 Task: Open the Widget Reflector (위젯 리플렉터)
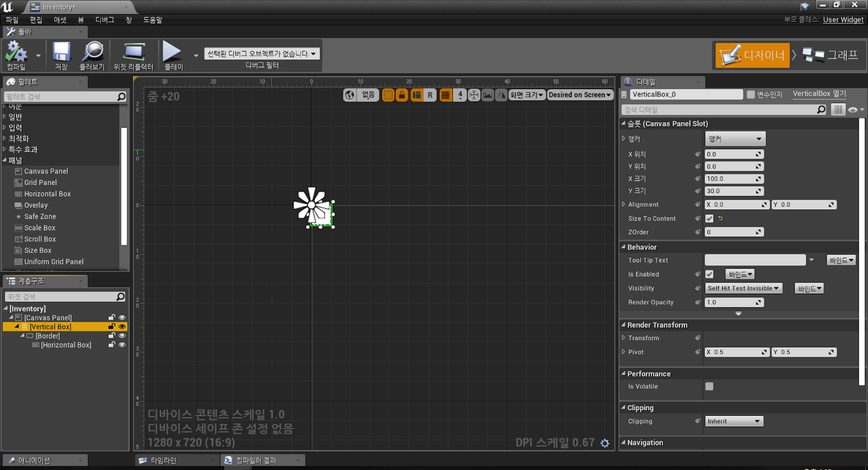[133, 55]
